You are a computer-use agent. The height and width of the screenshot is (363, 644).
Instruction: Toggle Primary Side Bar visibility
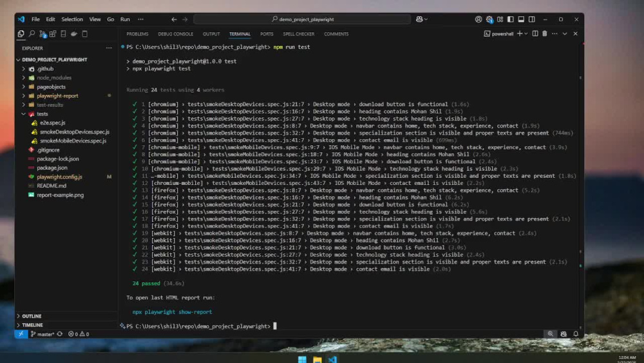(511, 19)
